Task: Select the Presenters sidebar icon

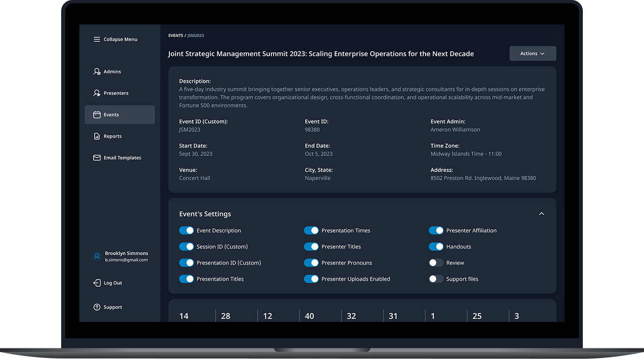Action: click(97, 93)
